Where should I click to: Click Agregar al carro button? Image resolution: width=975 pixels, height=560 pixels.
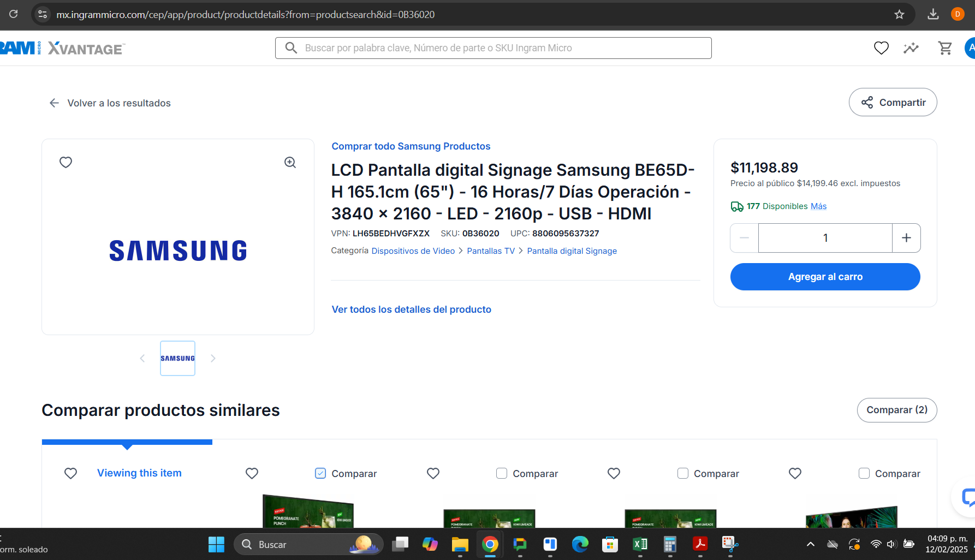click(825, 277)
